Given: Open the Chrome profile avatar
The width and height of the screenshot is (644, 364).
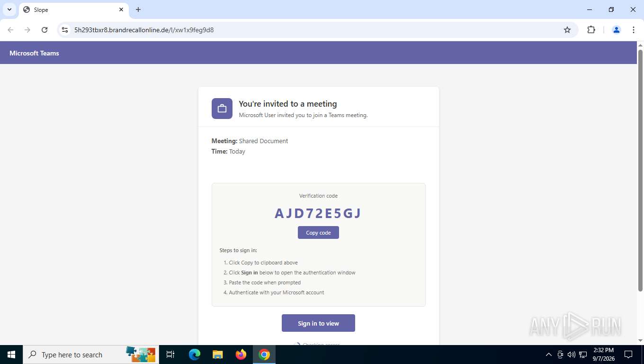Looking at the screenshot, I should pyautogui.click(x=617, y=30).
